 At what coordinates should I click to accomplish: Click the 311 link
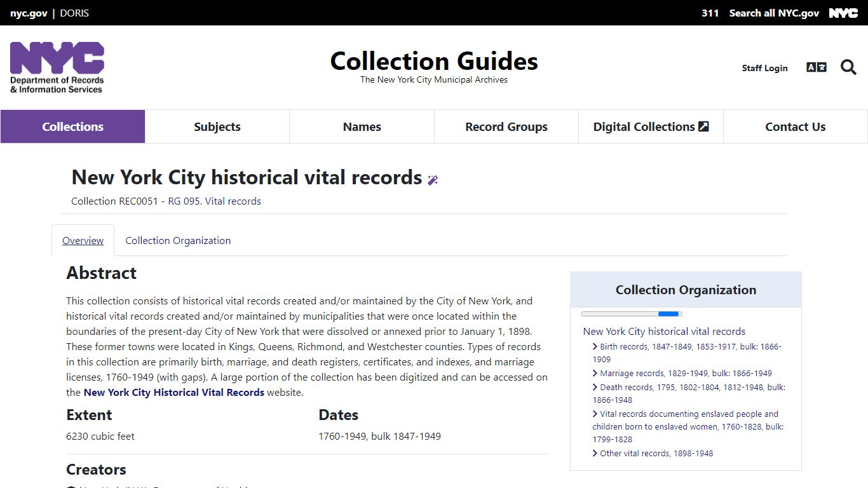tap(710, 13)
